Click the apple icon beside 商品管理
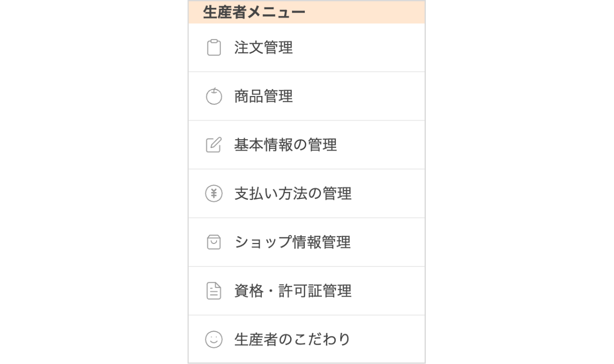Viewport: 614px width, 364px height. click(213, 96)
